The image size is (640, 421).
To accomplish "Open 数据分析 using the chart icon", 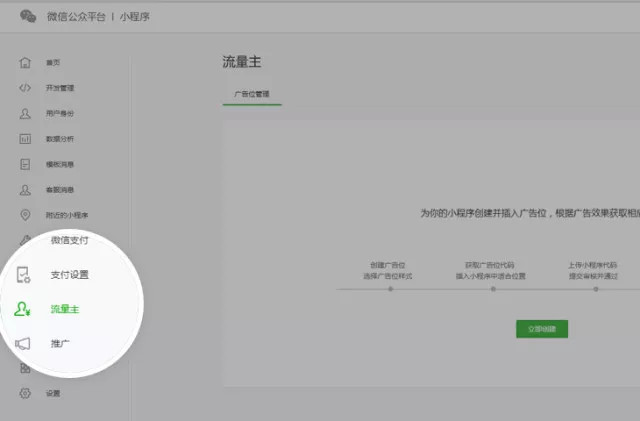I will pyautogui.click(x=25, y=139).
